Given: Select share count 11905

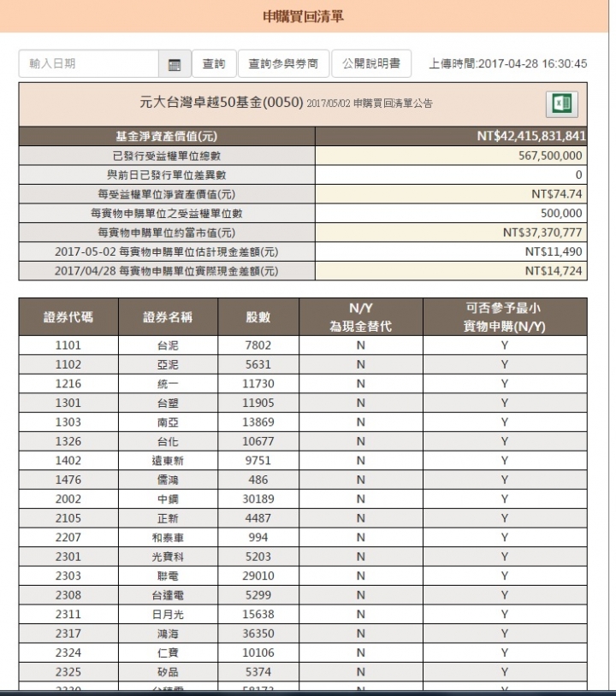Looking at the screenshot, I should (x=258, y=403).
